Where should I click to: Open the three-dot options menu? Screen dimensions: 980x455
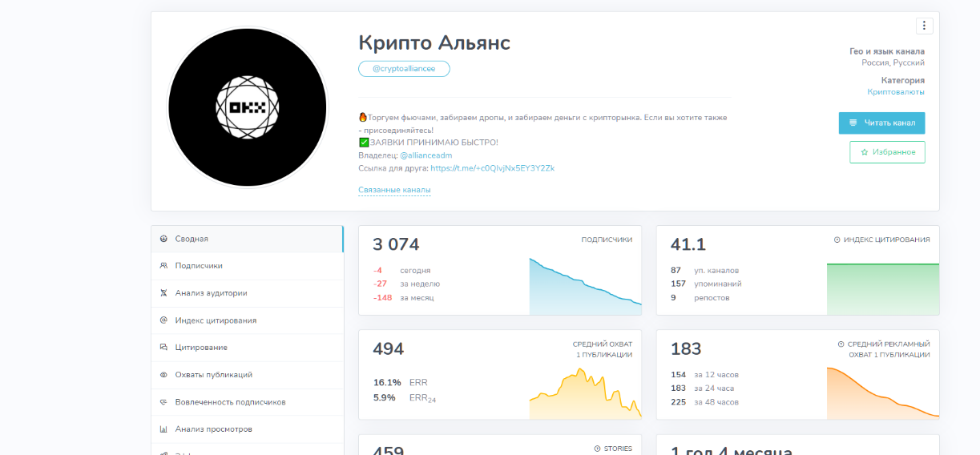[925, 26]
